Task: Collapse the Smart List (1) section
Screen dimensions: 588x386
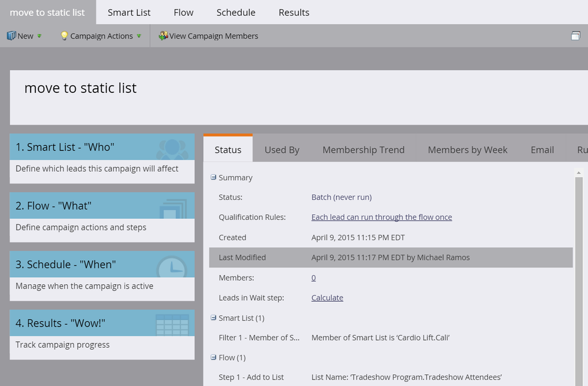Action: (214, 318)
